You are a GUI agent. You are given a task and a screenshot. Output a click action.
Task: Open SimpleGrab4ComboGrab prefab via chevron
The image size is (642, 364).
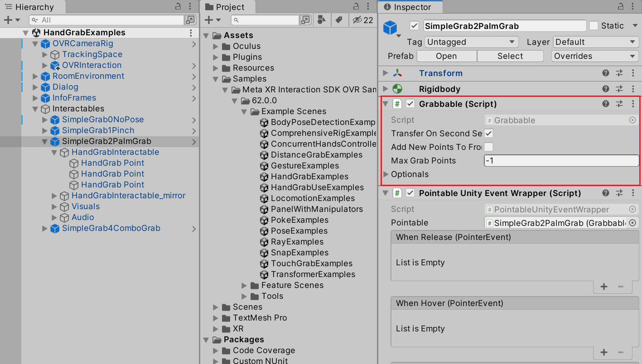[194, 229]
